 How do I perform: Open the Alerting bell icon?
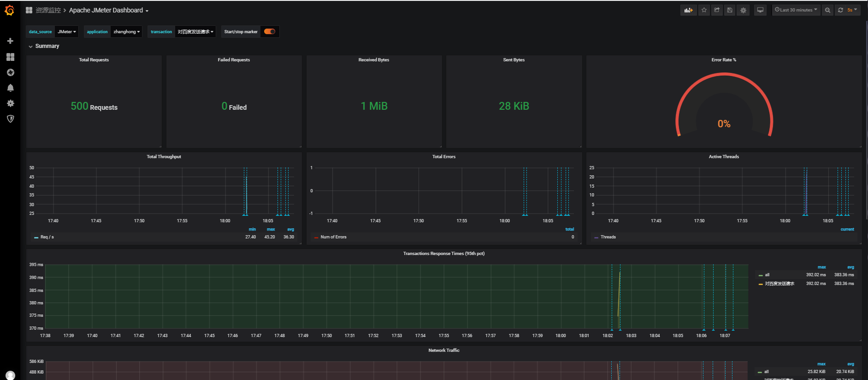(x=10, y=88)
